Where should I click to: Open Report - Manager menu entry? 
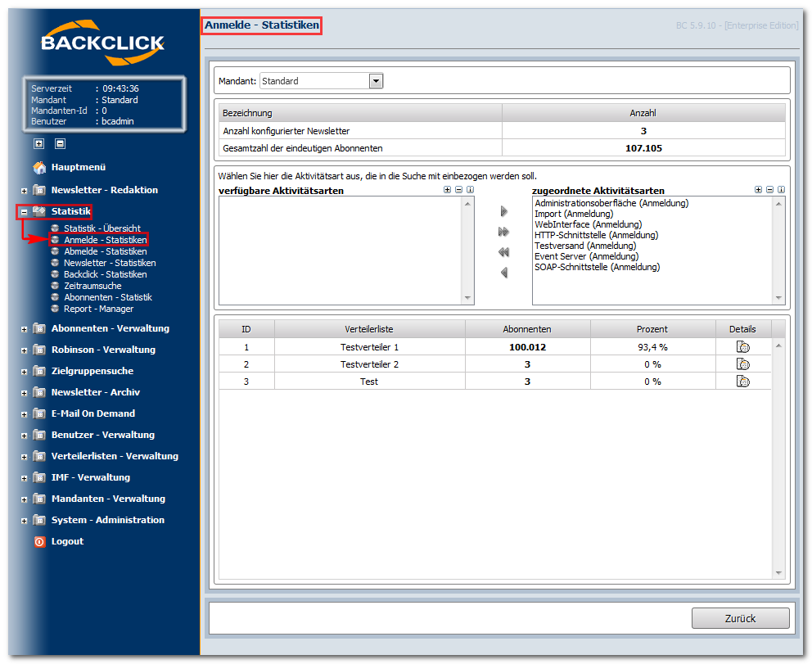tap(98, 309)
